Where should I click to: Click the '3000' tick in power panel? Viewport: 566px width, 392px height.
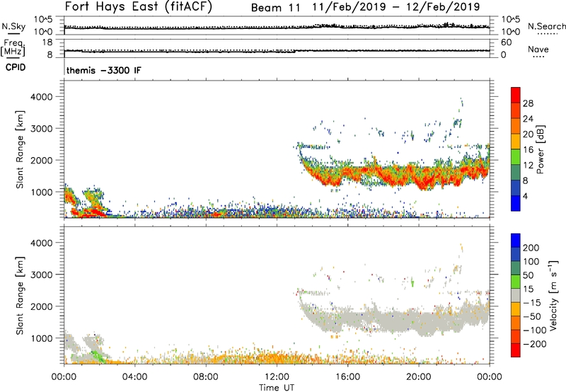(x=42, y=129)
